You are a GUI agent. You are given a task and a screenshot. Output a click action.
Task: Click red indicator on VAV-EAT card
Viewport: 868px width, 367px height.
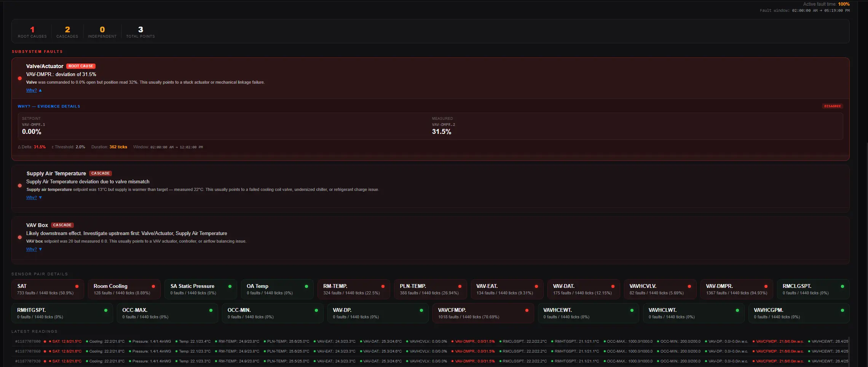tap(536, 286)
